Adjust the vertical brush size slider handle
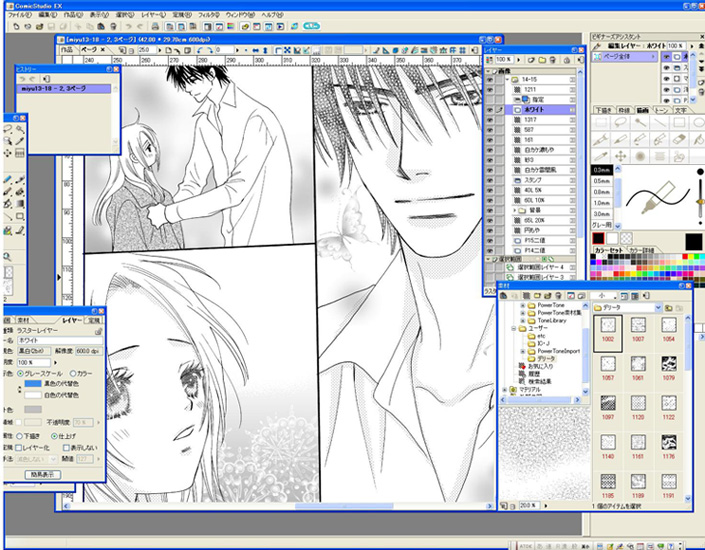705x550 pixels. [700, 201]
